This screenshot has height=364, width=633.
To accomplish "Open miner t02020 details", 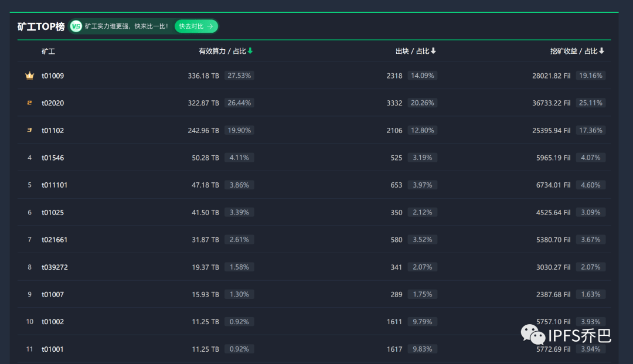I will pos(53,103).
